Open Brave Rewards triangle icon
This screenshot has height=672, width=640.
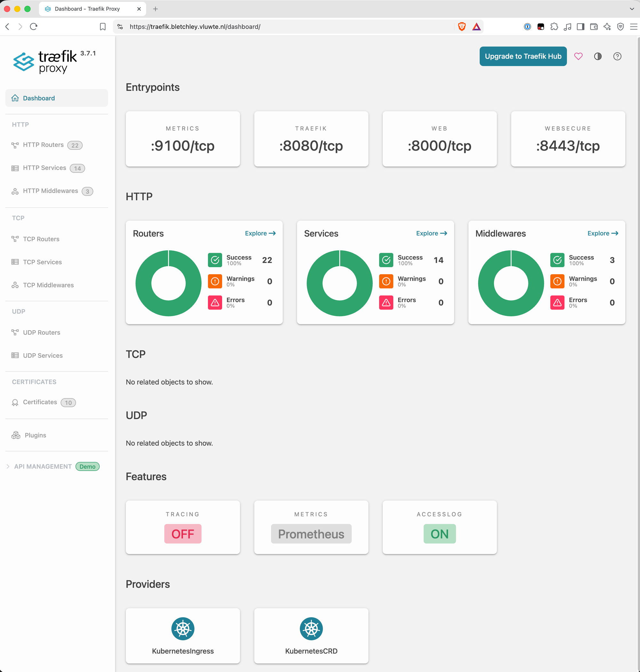tap(476, 27)
